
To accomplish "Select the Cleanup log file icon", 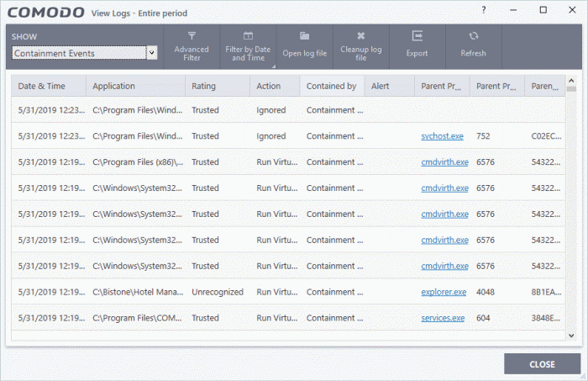I will (x=360, y=36).
